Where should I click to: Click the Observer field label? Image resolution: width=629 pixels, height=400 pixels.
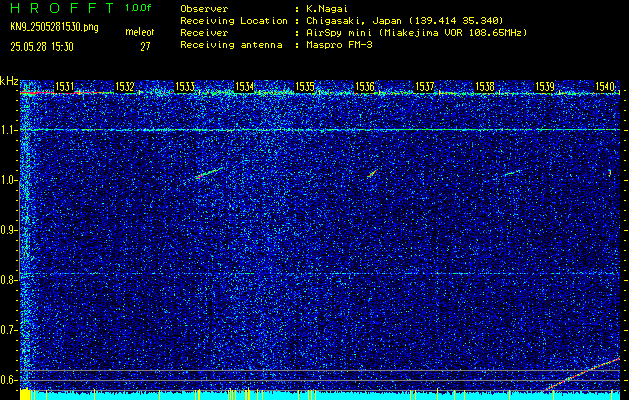click(x=204, y=8)
